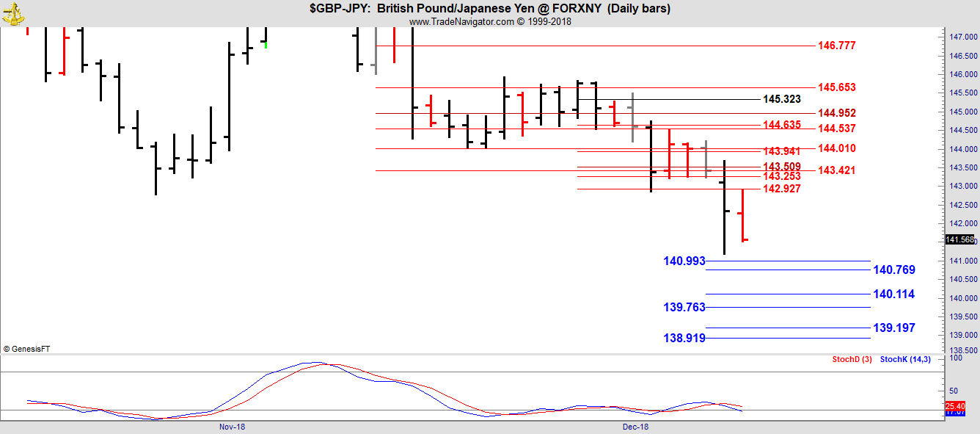Select the 145.653 red resistance level label
Screen dimensions: 980x434
836,87
